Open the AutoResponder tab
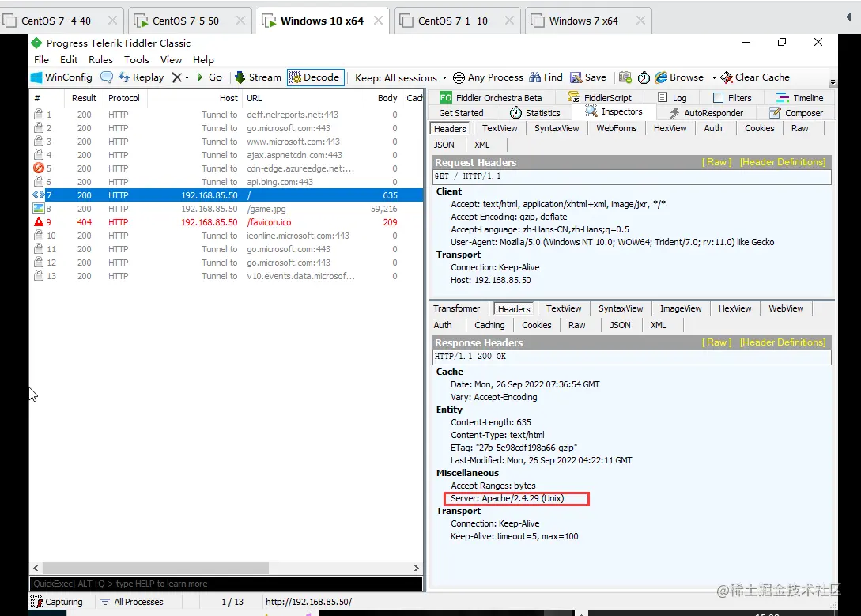The width and height of the screenshot is (861, 616). pos(706,113)
